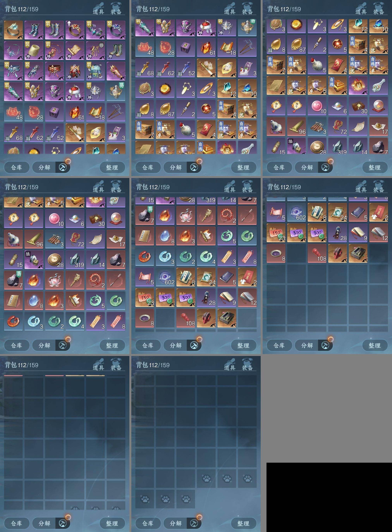Click the hammer icon beside 分解 in top-left panel
This screenshot has height=532, width=392.
63,168
